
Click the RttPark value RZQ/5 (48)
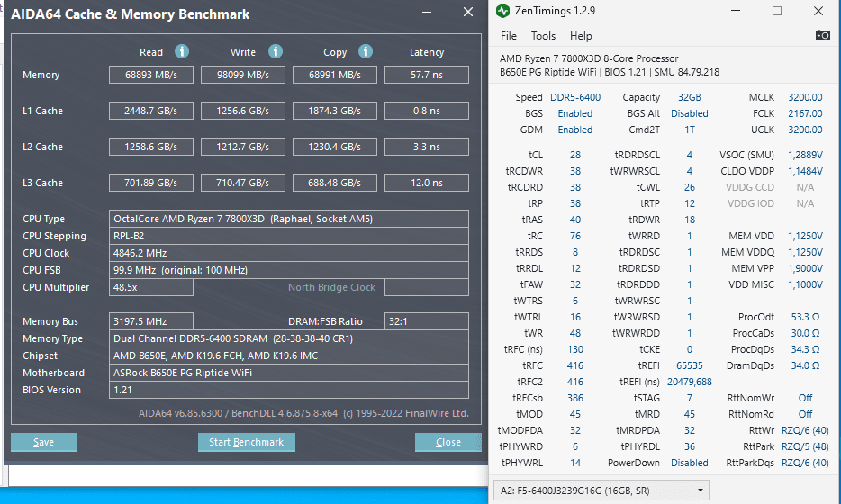tap(805, 446)
